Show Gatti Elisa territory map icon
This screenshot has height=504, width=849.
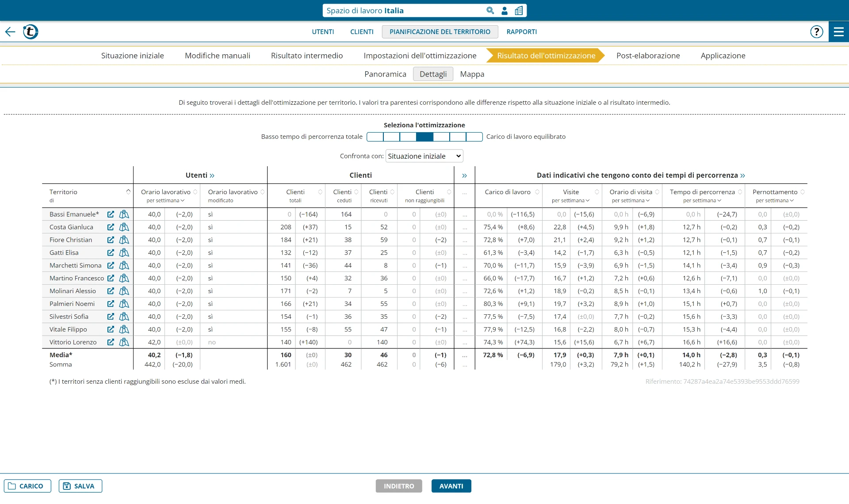[x=124, y=253]
